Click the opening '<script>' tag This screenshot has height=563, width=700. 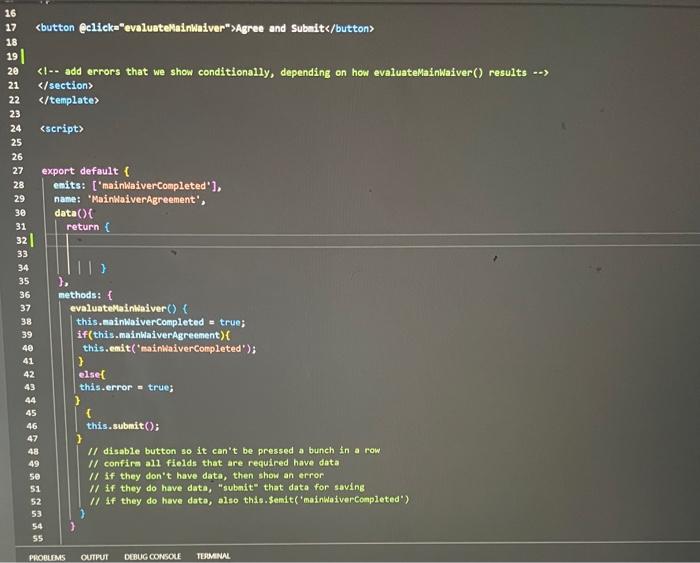click(62, 129)
